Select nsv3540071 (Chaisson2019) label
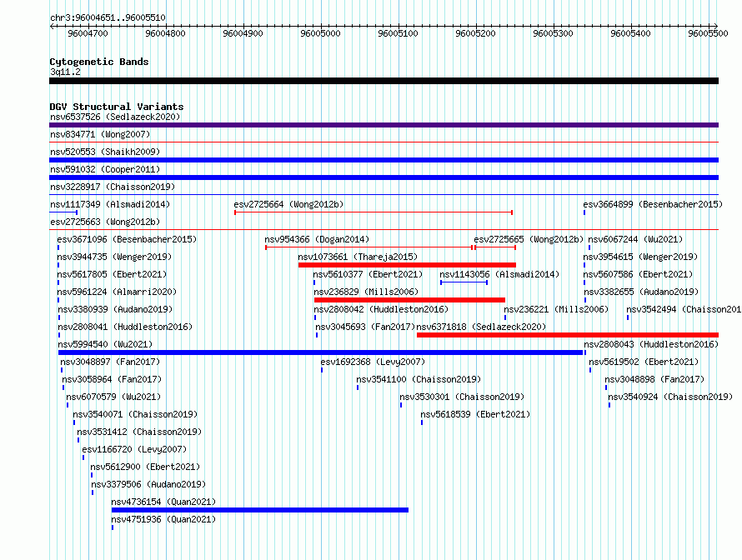Screen dimensions: 742x560 tap(135, 414)
